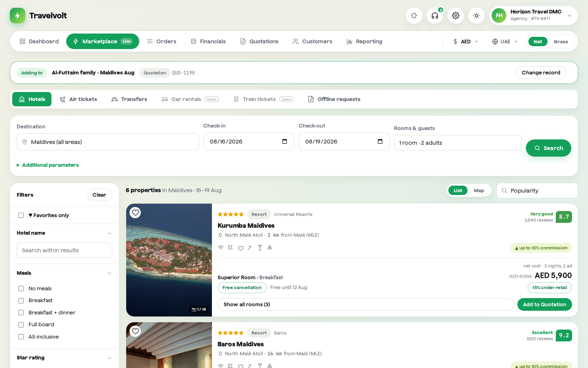
Task: Click Search within results field
Action: pyautogui.click(x=64, y=250)
